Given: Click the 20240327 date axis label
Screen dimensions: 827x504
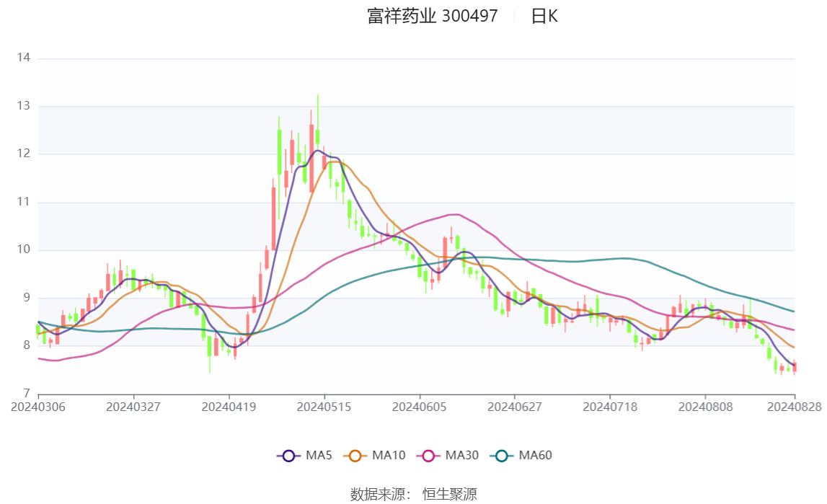Looking at the screenshot, I should 133,407.
